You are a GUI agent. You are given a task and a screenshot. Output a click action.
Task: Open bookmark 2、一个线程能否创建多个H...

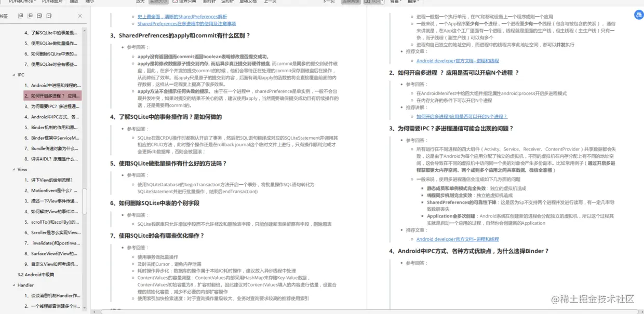[52, 306]
